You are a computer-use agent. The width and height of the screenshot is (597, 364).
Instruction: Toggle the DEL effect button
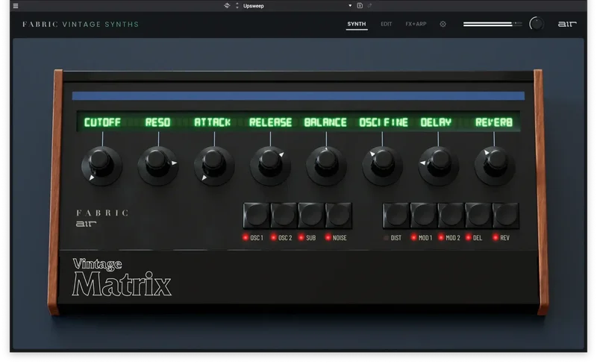tap(478, 216)
